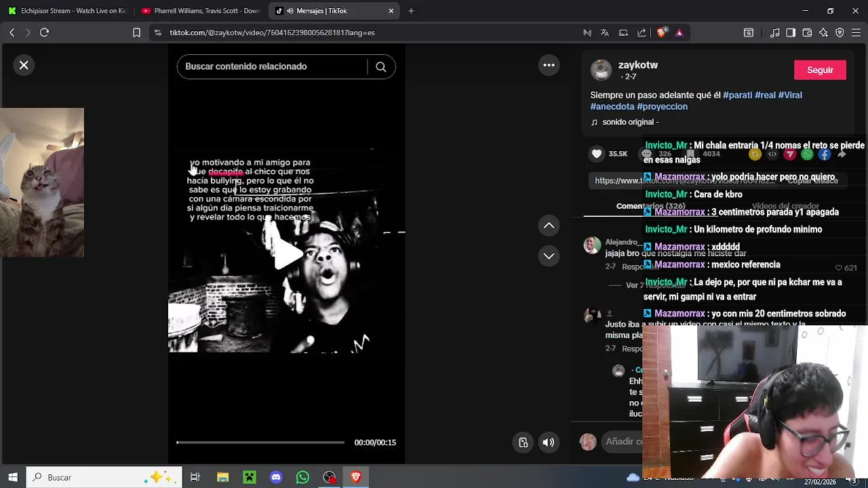Open Task View on the taskbar
The height and width of the screenshot is (488, 868).
(195, 477)
